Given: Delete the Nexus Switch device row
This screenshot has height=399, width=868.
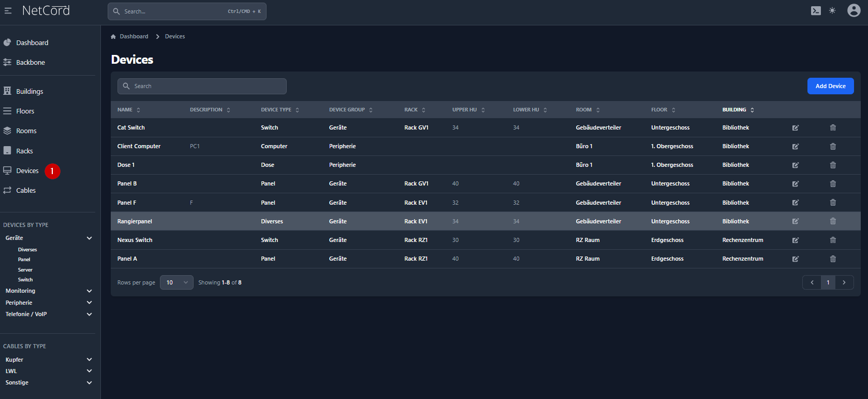Looking at the screenshot, I should click(833, 240).
